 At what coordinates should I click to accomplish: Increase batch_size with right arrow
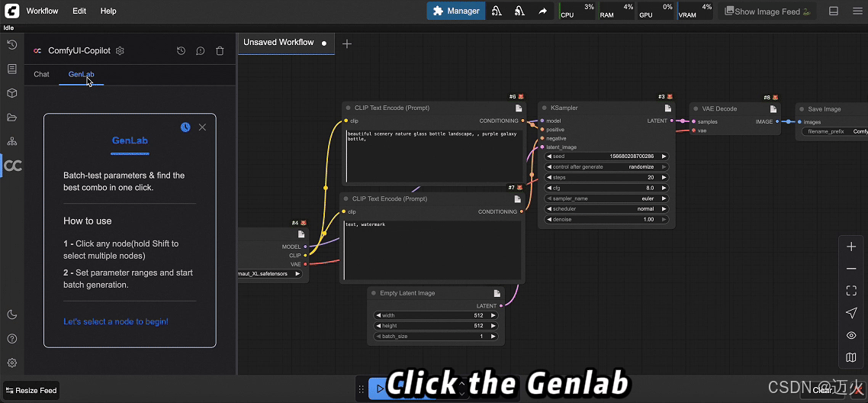click(x=493, y=337)
